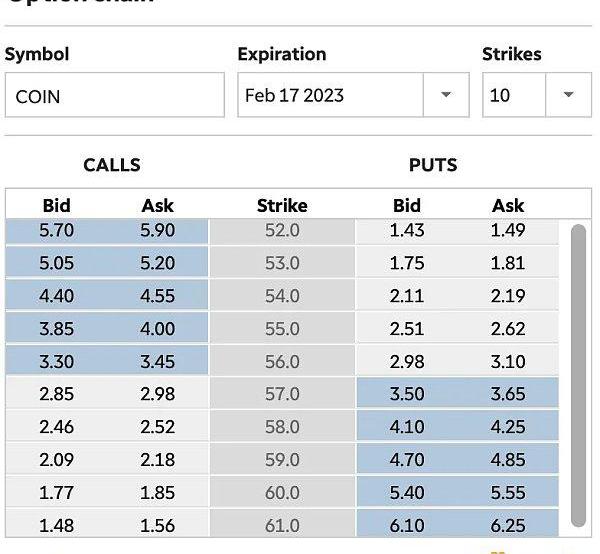This screenshot has width=600, height=554.
Task: Select the 61.0 strike cell
Action: point(282,524)
